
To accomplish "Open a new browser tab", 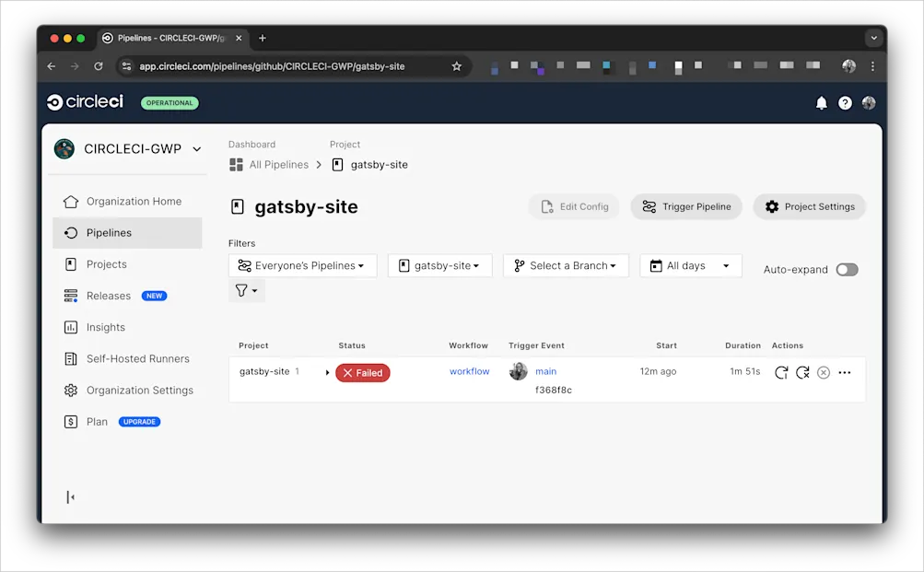I will [263, 39].
